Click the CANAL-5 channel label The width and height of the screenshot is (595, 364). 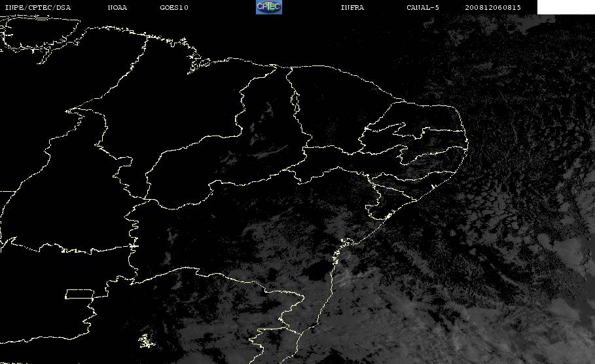[x=423, y=8]
